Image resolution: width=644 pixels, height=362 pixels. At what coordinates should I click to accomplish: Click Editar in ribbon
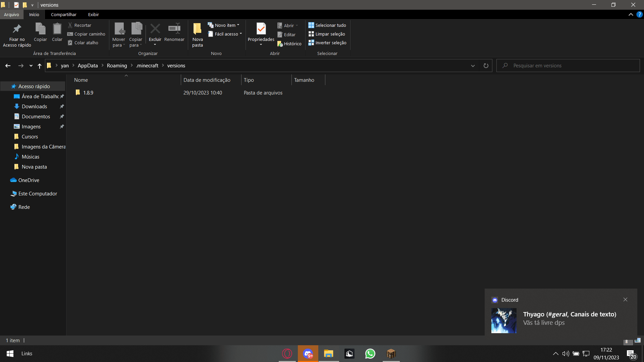pyautogui.click(x=286, y=35)
